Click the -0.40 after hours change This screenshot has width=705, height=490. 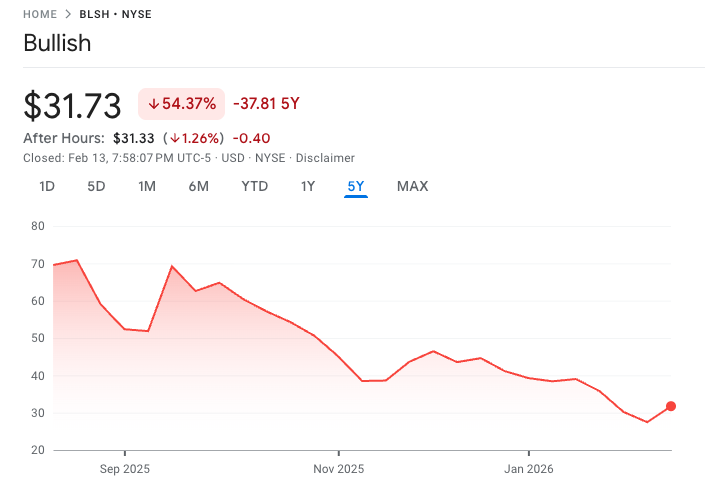tap(251, 138)
